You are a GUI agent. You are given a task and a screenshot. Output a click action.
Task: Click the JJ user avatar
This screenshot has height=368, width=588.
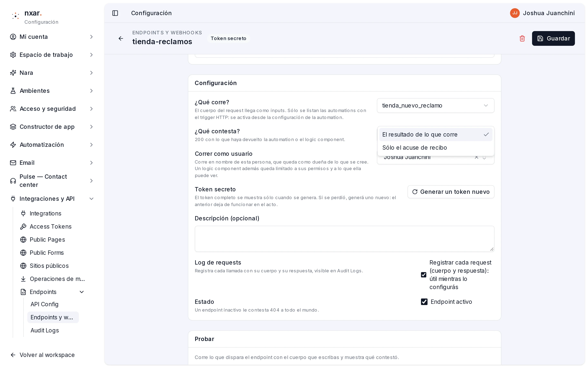tap(515, 13)
